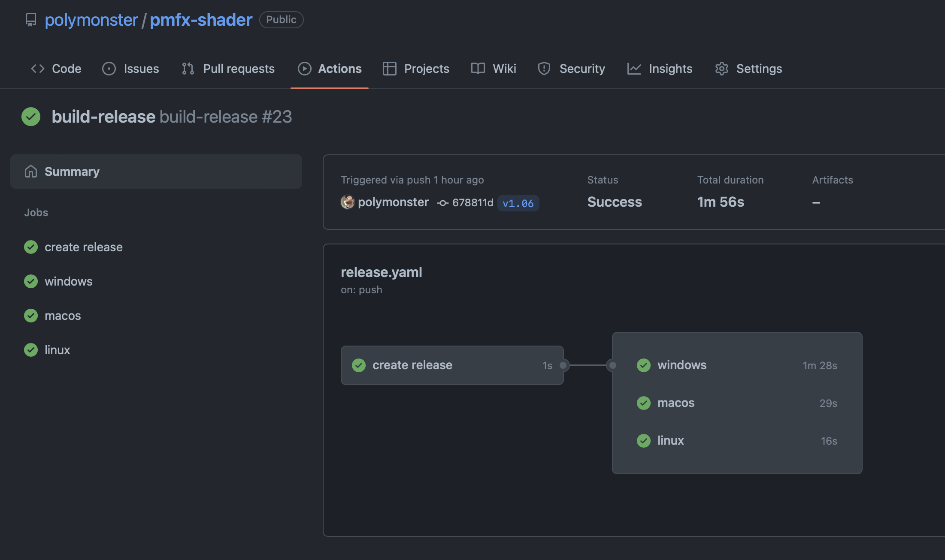Click the Security shield icon

pyautogui.click(x=544, y=69)
